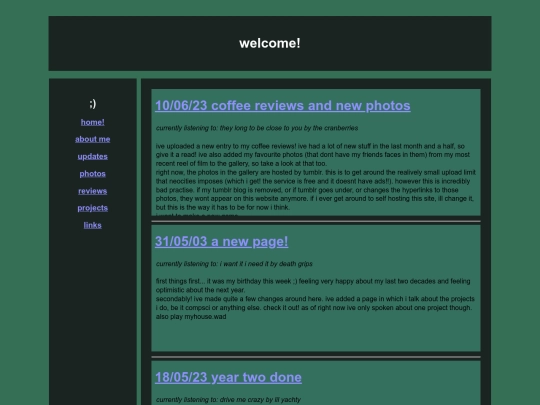Open post '18/05/23 year two done'
540x405 pixels.
click(x=228, y=377)
